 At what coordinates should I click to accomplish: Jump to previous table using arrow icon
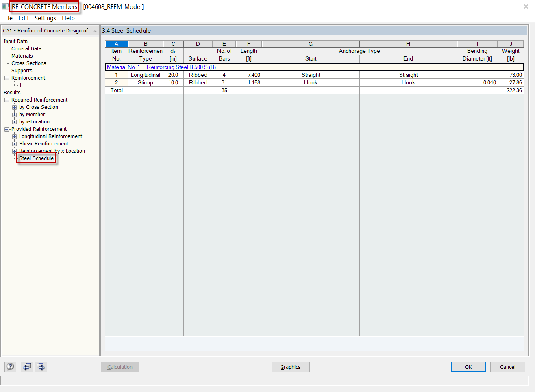click(x=27, y=366)
